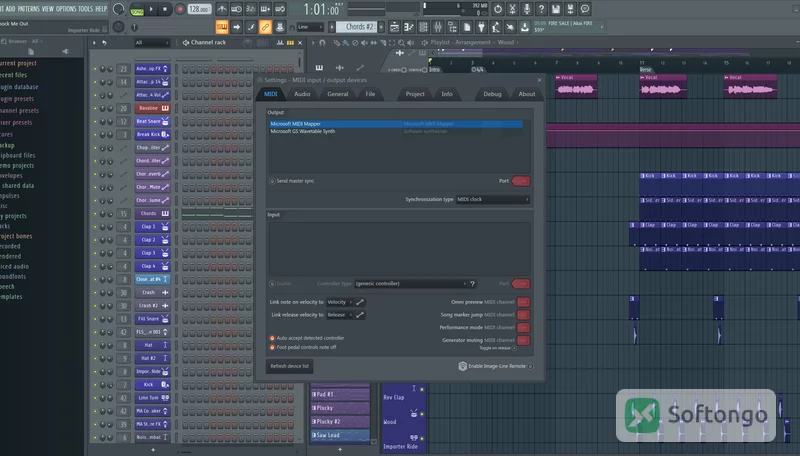The image size is (800, 456).
Task: Open the Line snap dropdown in toolbar
Action: click(x=310, y=27)
